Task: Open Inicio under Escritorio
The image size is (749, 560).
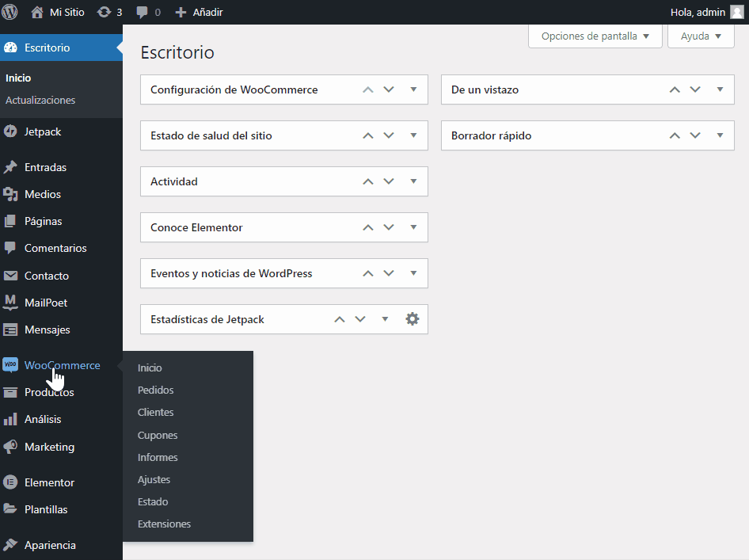Action: pyautogui.click(x=18, y=78)
